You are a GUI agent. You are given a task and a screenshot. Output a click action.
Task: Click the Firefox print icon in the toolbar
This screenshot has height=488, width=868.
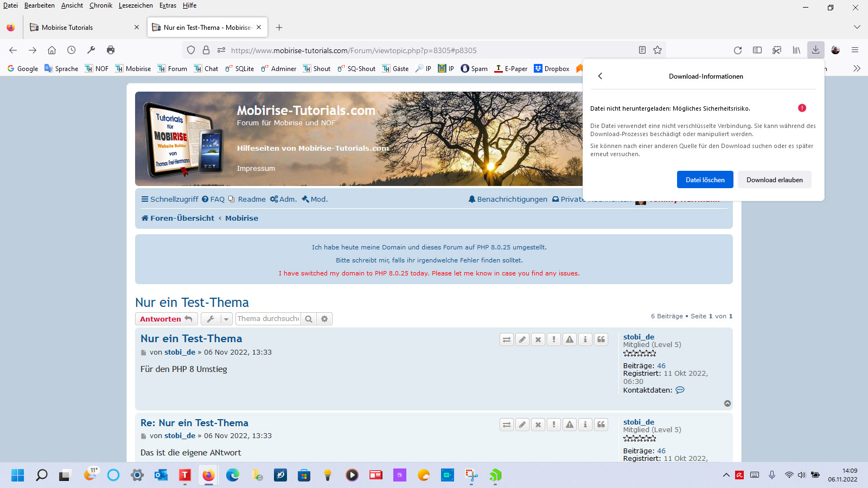(x=111, y=50)
